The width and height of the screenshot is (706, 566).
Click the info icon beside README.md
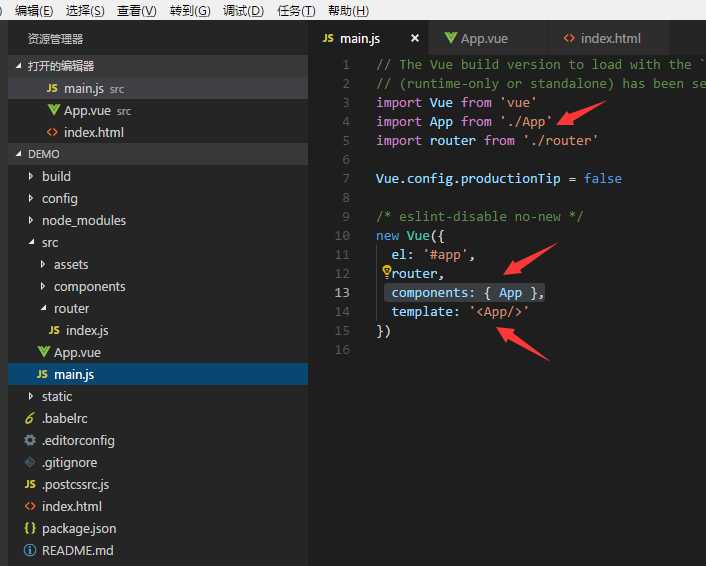(x=30, y=550)
